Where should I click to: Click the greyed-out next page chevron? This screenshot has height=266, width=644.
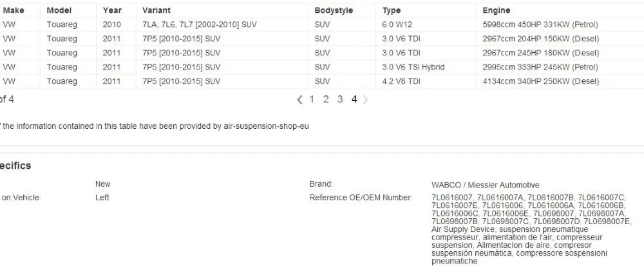point(366,99)
